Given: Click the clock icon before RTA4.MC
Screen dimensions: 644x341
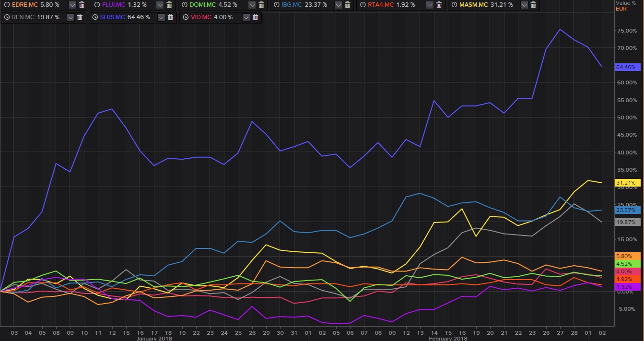Looking at the screenshot, I should click(x=363, y=5).
